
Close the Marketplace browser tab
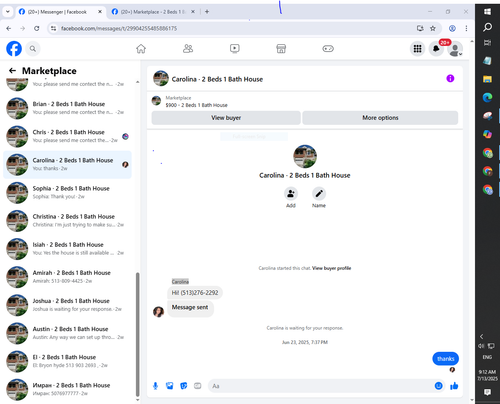tap(193, 12)
